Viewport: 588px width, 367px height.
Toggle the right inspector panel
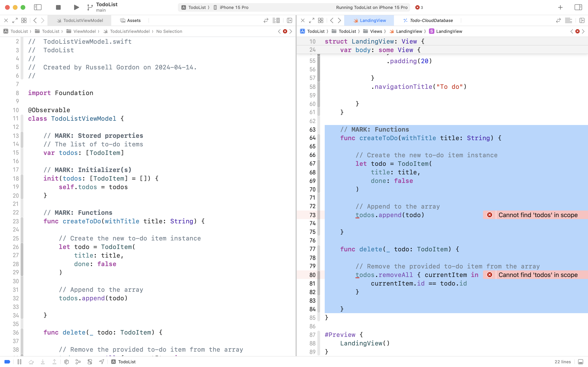[578, 7]
